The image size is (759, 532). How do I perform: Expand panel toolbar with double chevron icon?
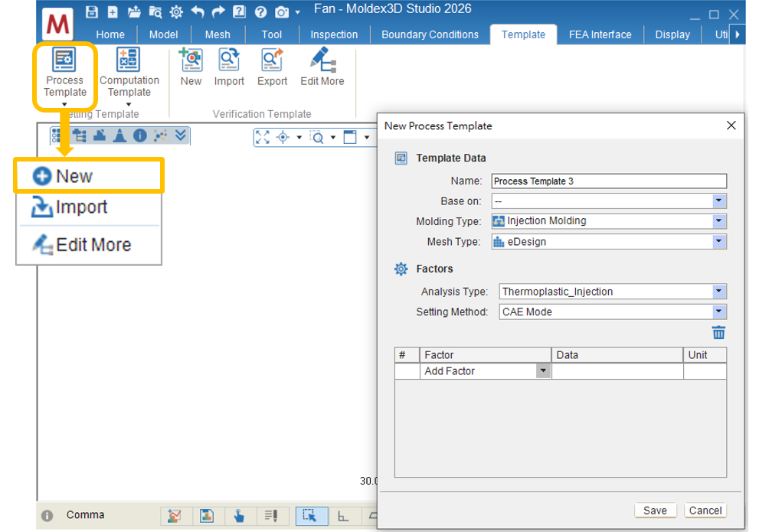click(181, 135)
